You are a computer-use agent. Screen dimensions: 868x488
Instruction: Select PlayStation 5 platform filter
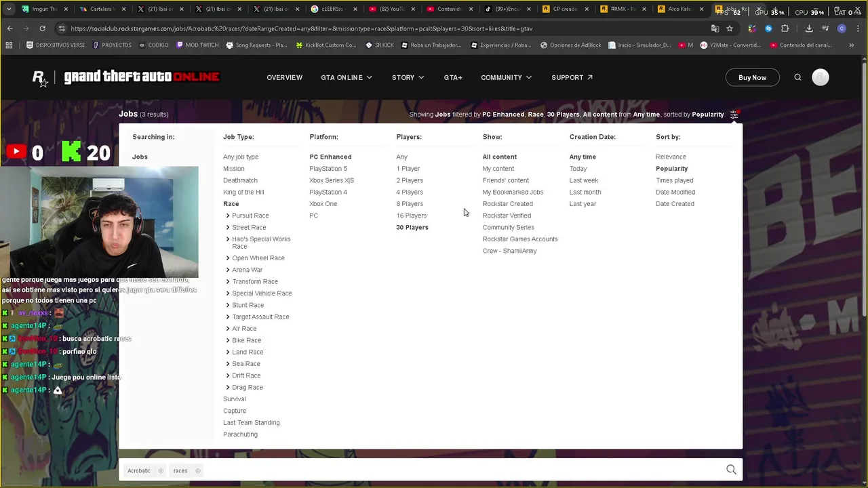click(x=328, y=169)
